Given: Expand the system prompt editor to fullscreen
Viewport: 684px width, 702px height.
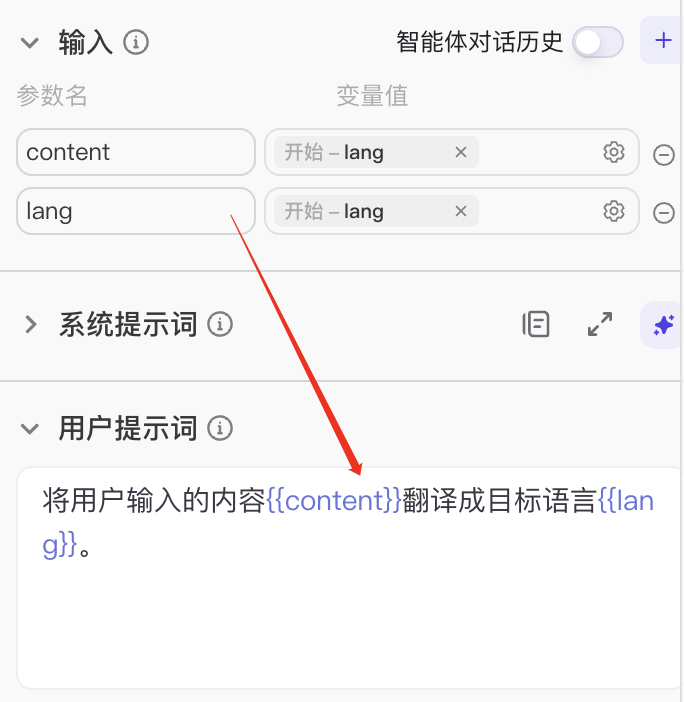Looking at the screenshot, I should pyautogui.click(x=600, y=324).
